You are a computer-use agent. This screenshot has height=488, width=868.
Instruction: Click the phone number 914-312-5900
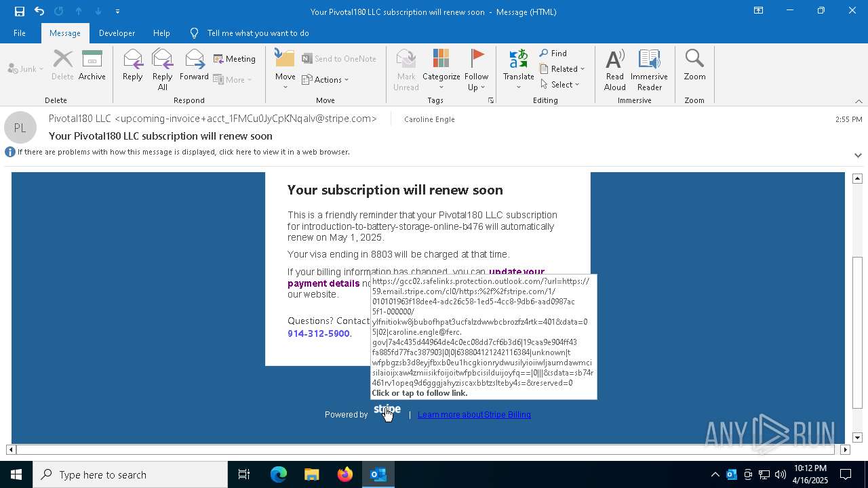pyautogui.click(x=318, y=333)
